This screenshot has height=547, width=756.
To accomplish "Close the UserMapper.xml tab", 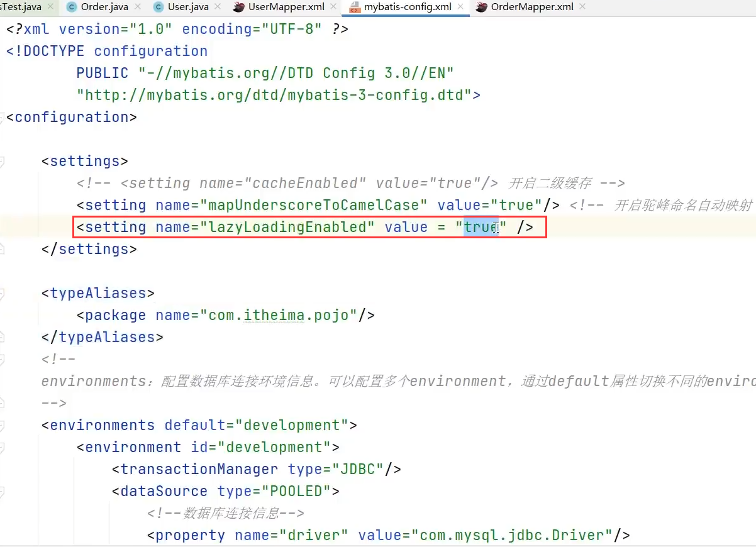I will [334, 7].
